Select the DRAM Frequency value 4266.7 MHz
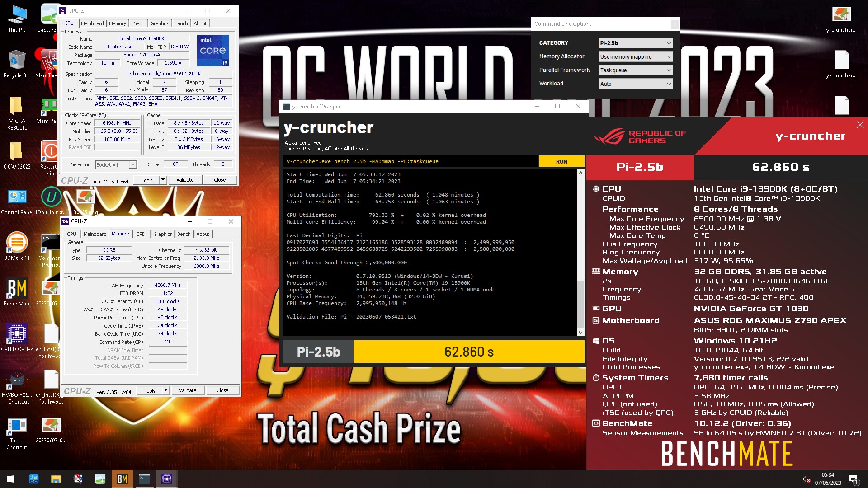The width and height of the screenshot is (868, 488). tap(168, 285)
